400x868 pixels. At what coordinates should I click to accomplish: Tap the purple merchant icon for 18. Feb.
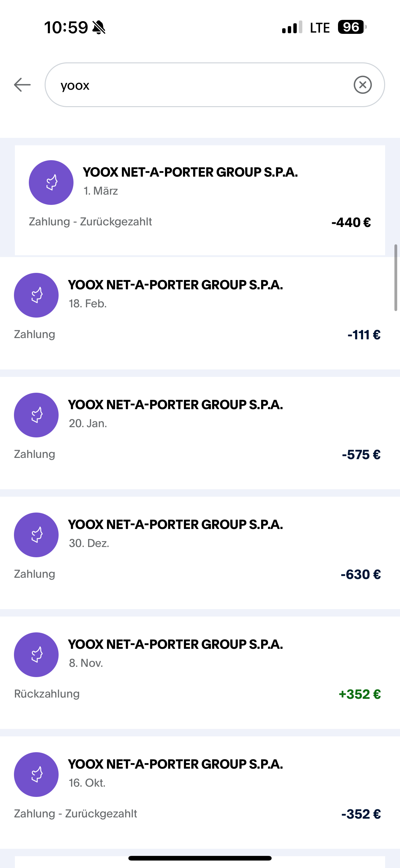(36, 295)
